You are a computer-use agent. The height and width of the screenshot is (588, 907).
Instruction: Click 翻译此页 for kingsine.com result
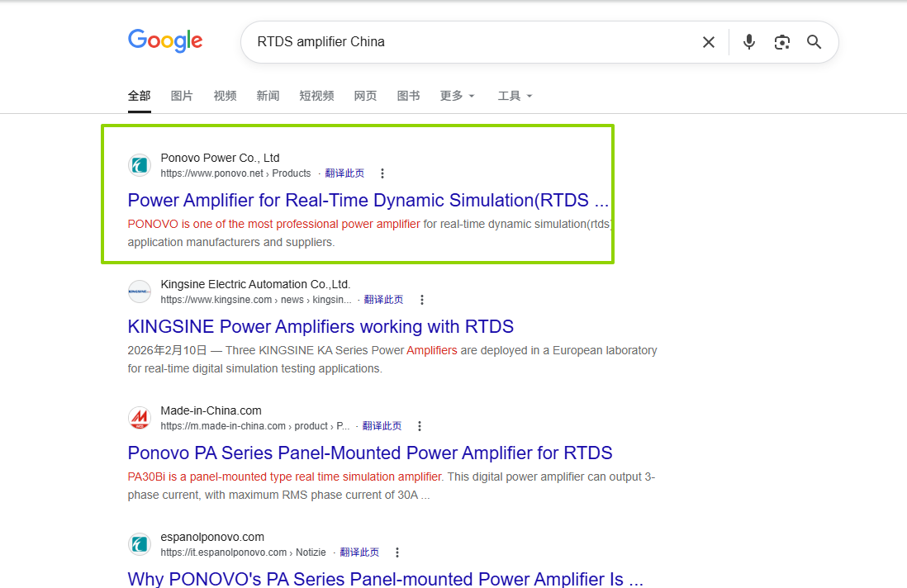click(383, 300)
